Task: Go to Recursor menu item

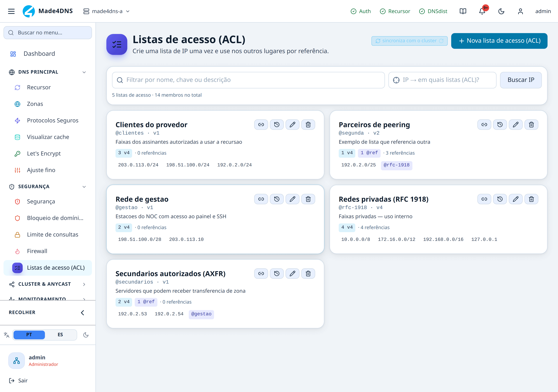Action: pyautogui.click(x=48, y=87)
